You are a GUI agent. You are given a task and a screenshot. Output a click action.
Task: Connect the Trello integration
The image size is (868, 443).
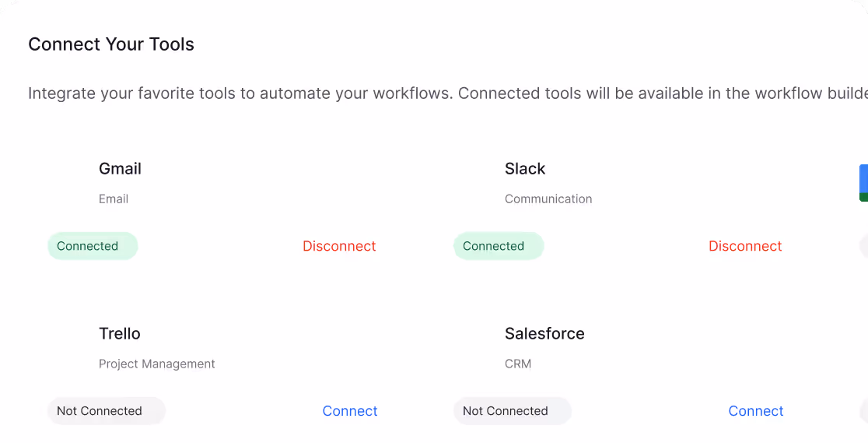pyautogui.click(x=350, y=411)
